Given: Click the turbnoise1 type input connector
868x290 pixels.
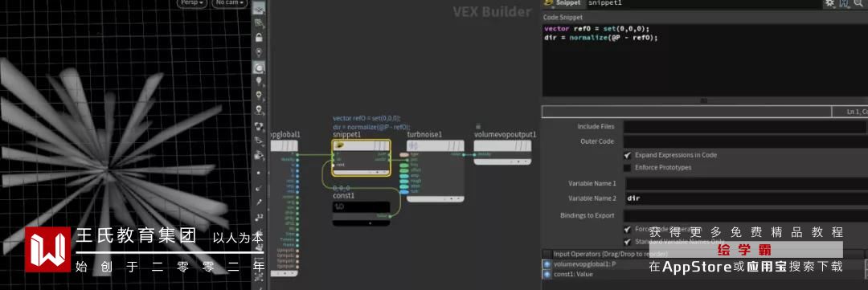Looking at the screenshot, I should pos(404,154).
